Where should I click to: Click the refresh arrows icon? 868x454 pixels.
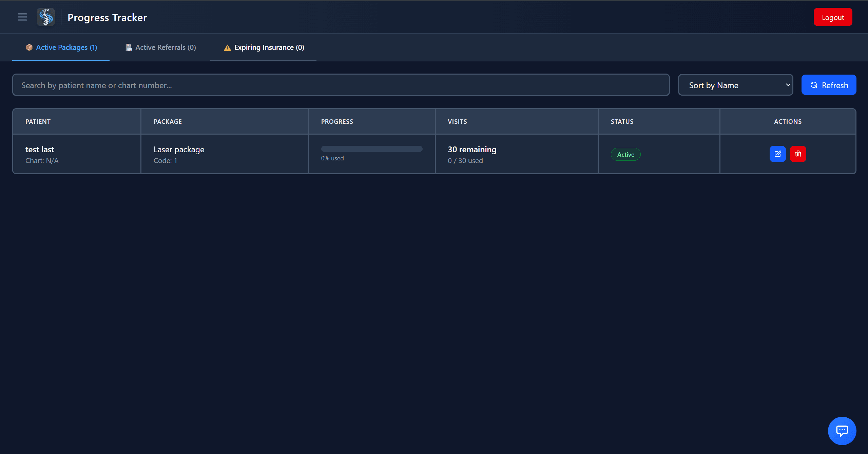(814, 85)
